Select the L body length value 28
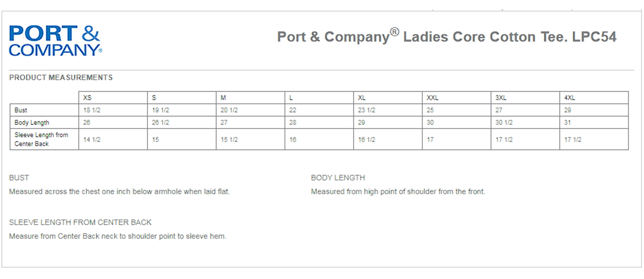 [293, 123]
